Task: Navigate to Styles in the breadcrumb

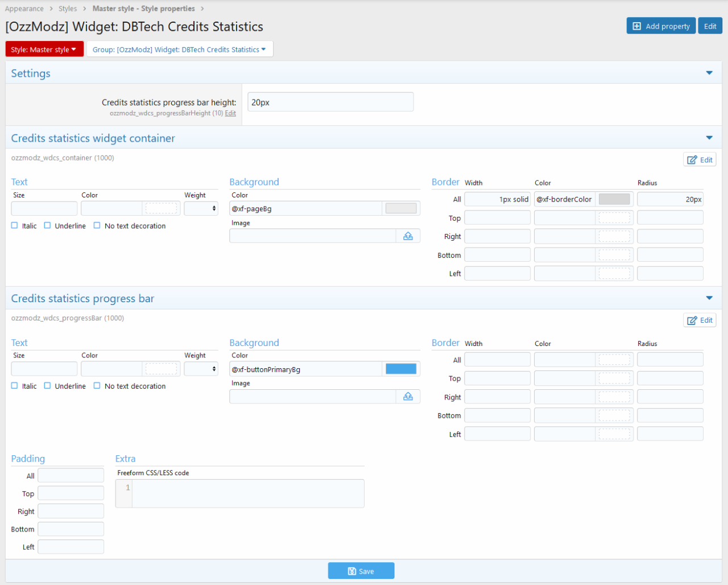Action: pyautogui.click(x=68, y=9)
